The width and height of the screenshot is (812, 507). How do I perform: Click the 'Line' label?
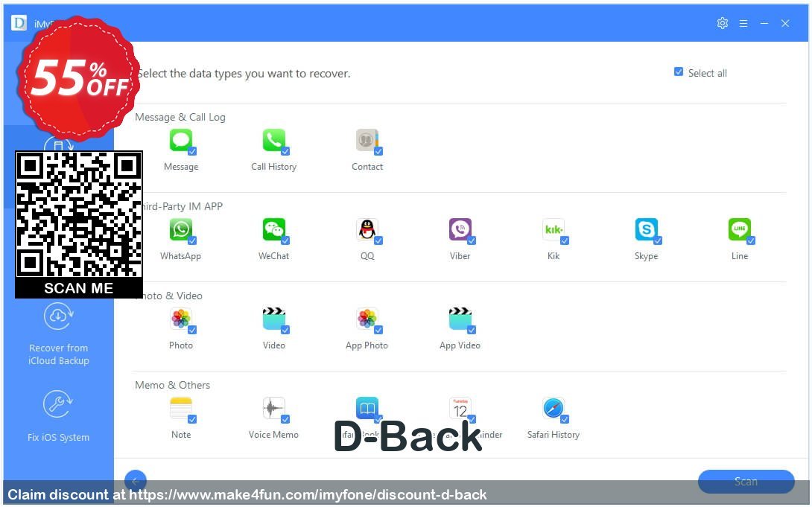coord(740,256)
